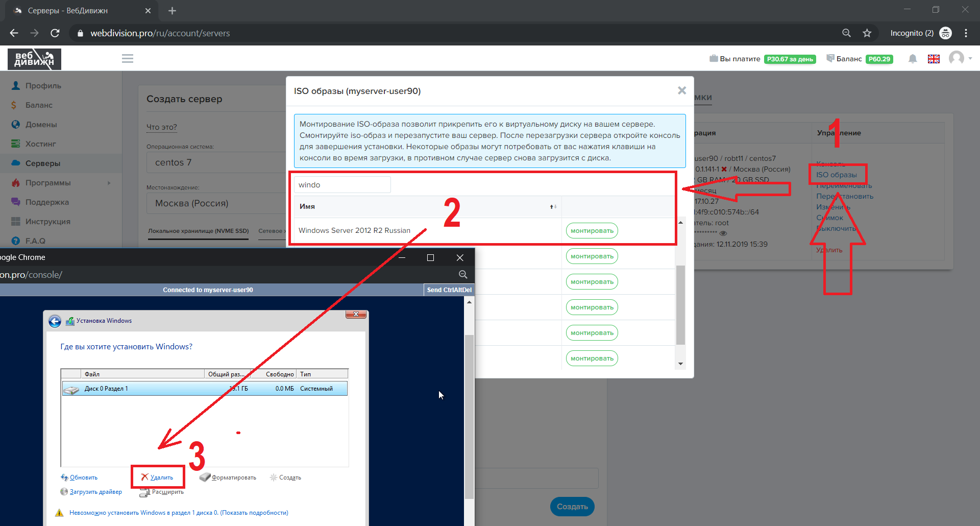Reload the page using browser refresh icon

[55, 33]
